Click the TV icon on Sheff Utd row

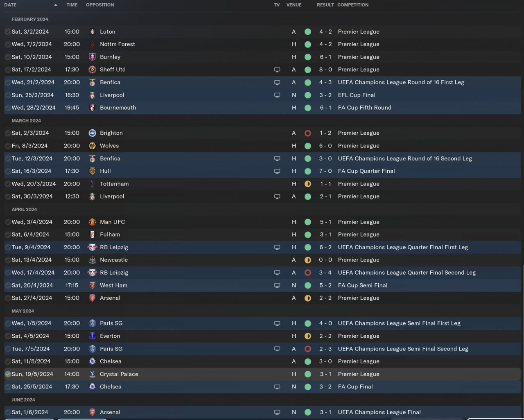[277, 70]
